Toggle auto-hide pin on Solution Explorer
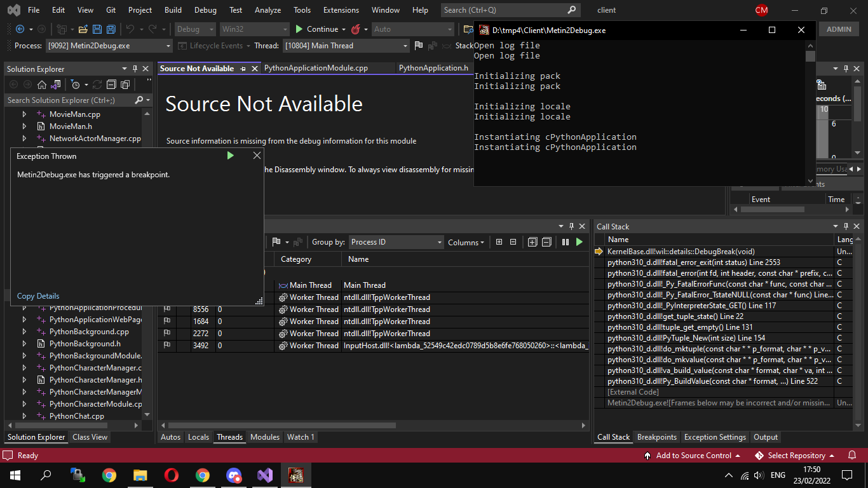 [x=134, y=69]
